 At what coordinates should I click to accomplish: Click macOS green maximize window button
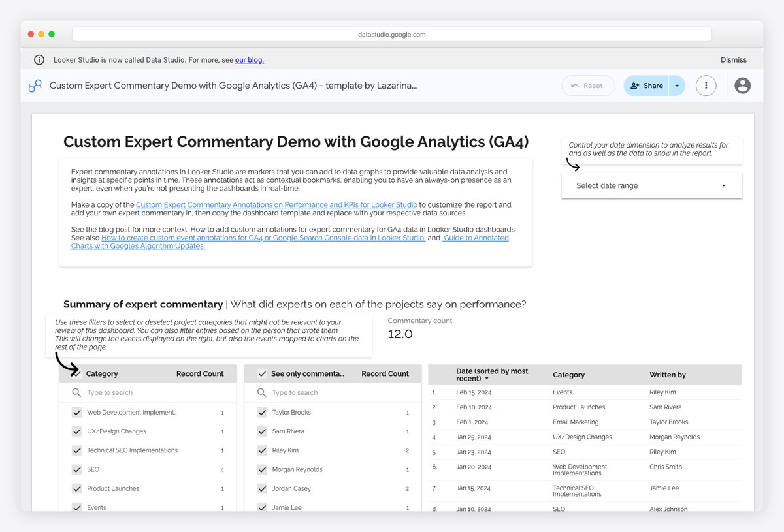coord(52,34)
